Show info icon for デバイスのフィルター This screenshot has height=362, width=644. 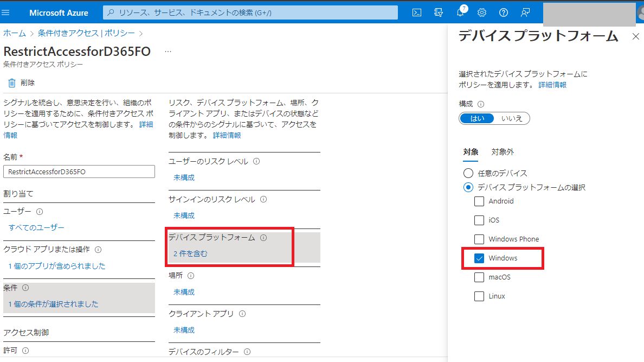pyautogui.click(x=247, y=352)
